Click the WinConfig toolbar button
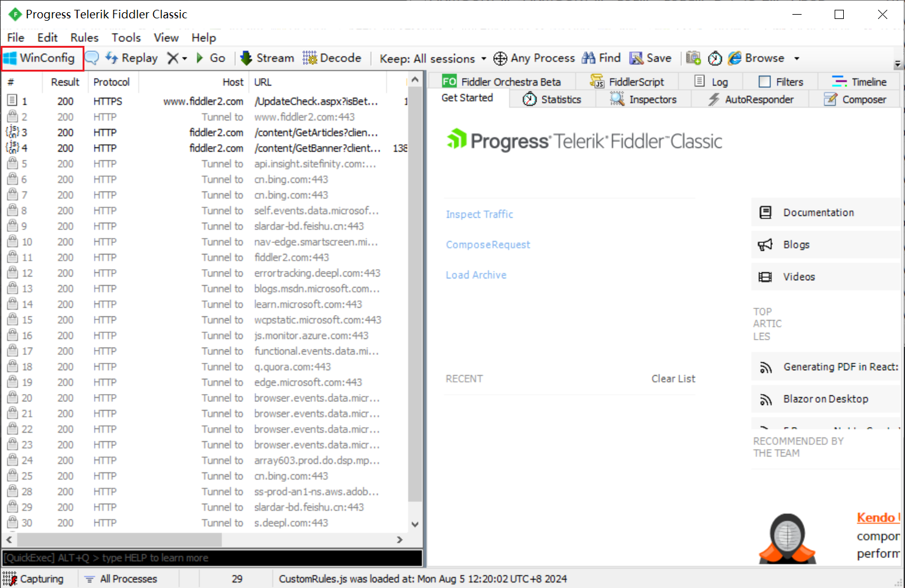Viewport: 905px width, 588px height. tap(41, 58)
